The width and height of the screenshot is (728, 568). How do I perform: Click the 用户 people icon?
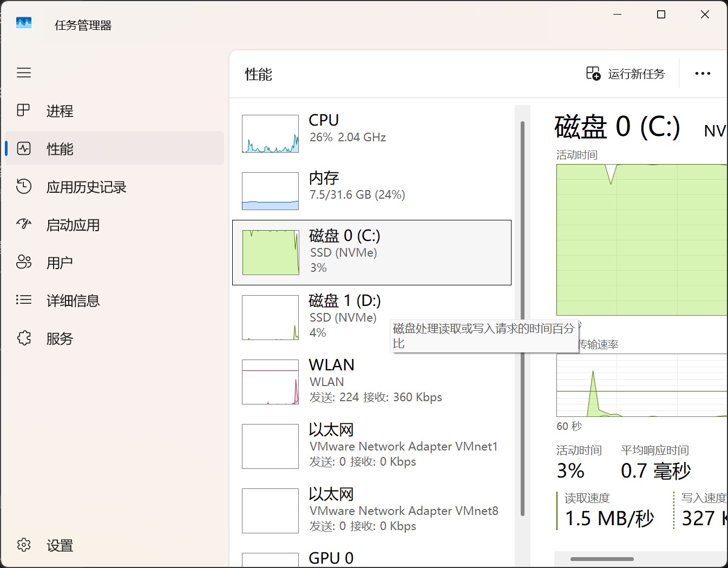coord(24,262)
